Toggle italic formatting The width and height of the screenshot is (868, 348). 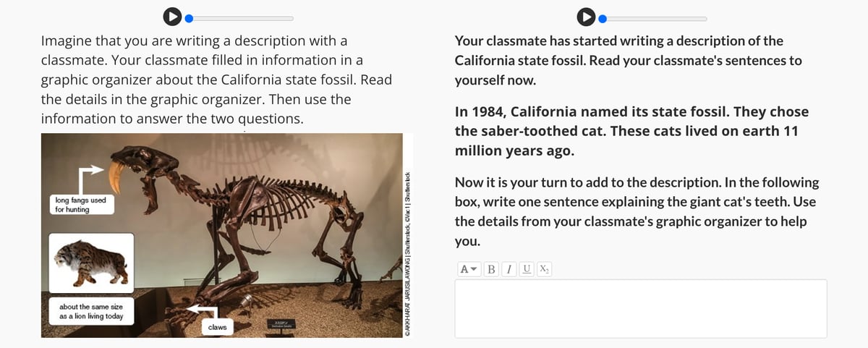click(x=510, y=269)
